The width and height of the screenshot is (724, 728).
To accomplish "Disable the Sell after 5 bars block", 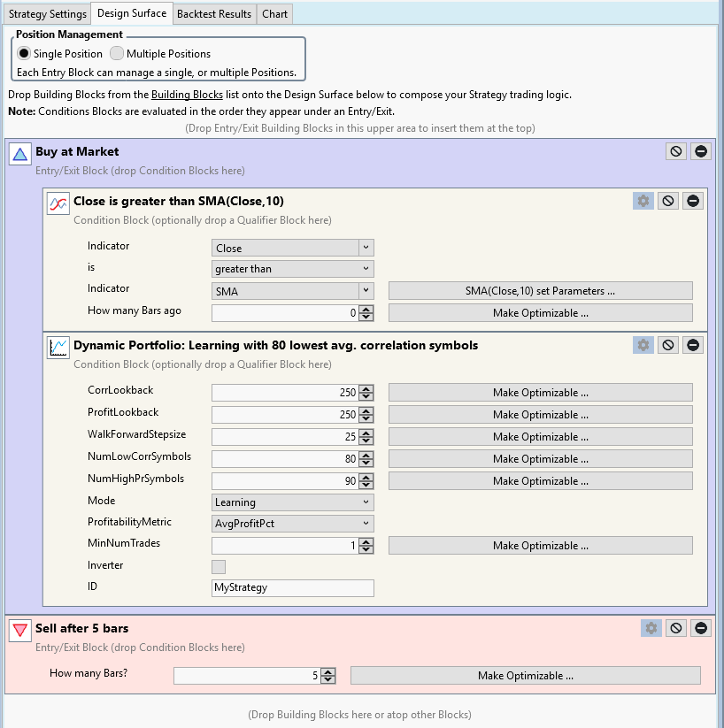I will click(x=676, y=628).
